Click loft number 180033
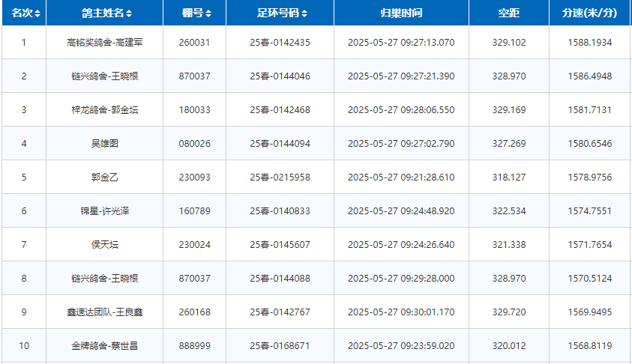 (195, 109)
